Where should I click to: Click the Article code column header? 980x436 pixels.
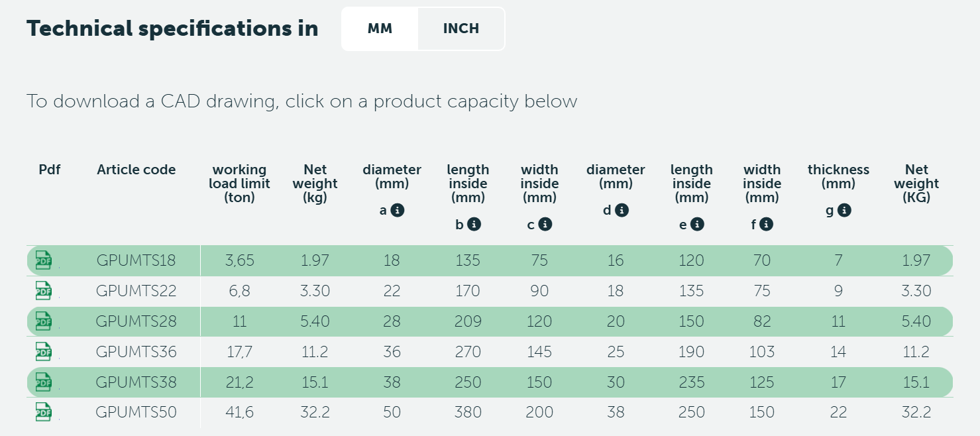pos(136,170)
